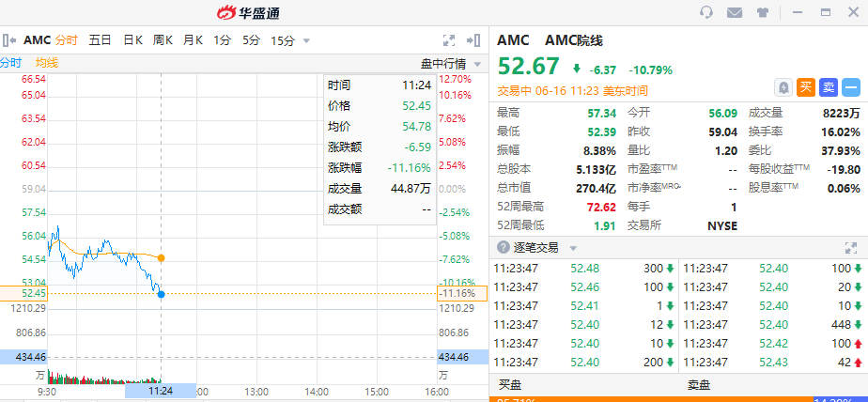Switch to 月K monthly candlestick tab
Screen dimensions: 868x402
click(193, 40)
